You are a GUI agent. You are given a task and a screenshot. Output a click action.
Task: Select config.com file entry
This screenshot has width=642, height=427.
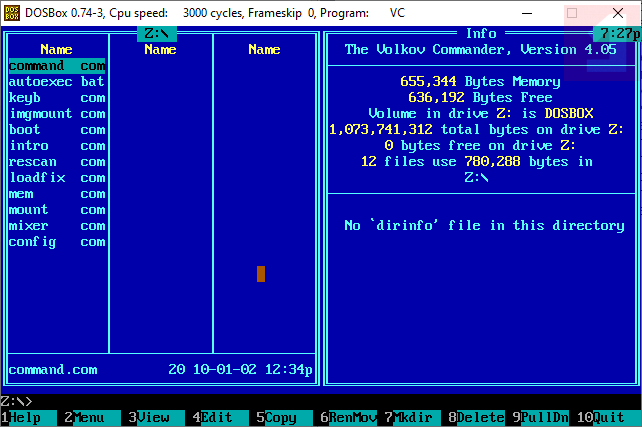[57, 242]
